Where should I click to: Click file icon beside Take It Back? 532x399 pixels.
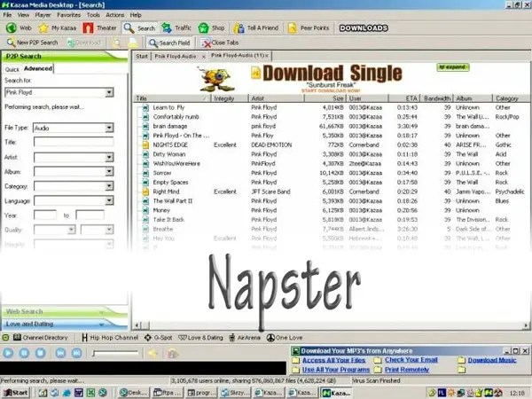(x=145, y=220)
